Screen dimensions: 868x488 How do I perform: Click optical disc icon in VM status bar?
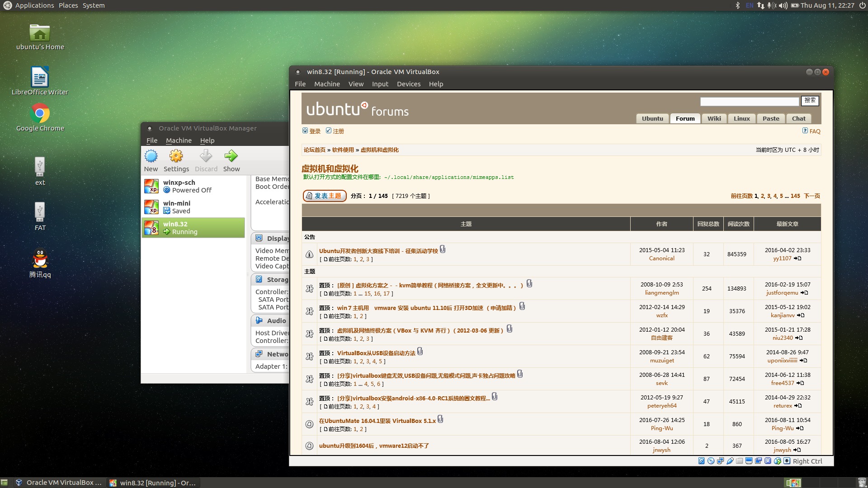711,461
